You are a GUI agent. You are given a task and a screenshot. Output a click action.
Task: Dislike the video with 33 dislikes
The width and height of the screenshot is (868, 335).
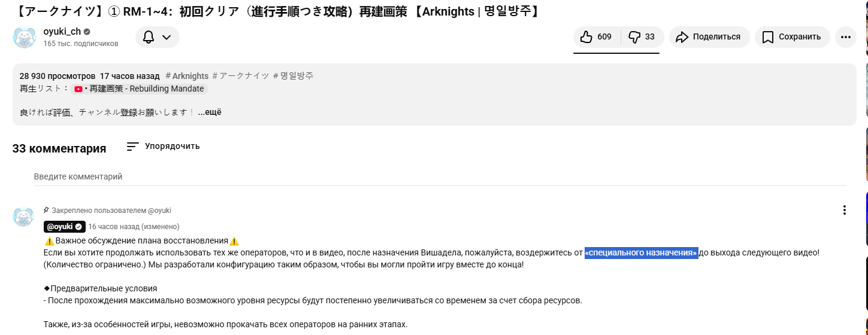[x=642, y=37]
